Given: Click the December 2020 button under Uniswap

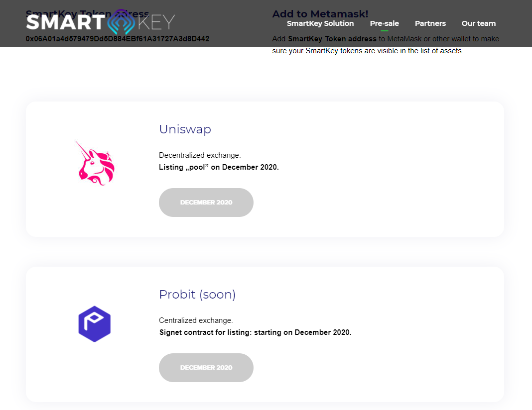Looking at the screenshot, I should click(x=206, y=203).
